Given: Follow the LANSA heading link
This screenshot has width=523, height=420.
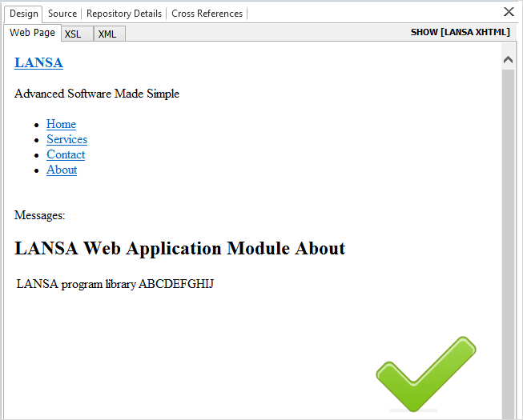Looking at the screenshot, I should pyautogui.click(x=38, y=62).
